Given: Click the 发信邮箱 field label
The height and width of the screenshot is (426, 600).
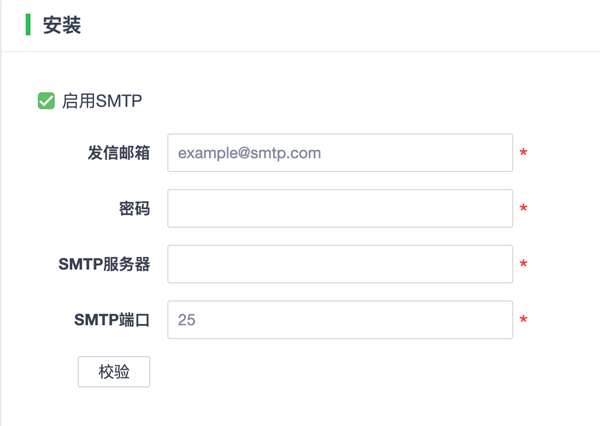Looking at the screenshot, I should point(118,153).
